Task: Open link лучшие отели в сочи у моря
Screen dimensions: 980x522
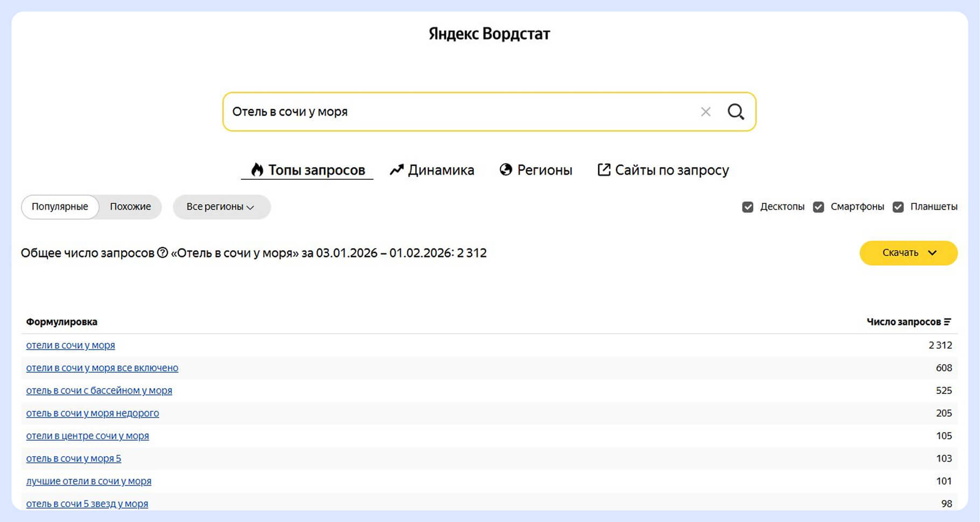Action: pyautogui.click(x=89, y=481)
